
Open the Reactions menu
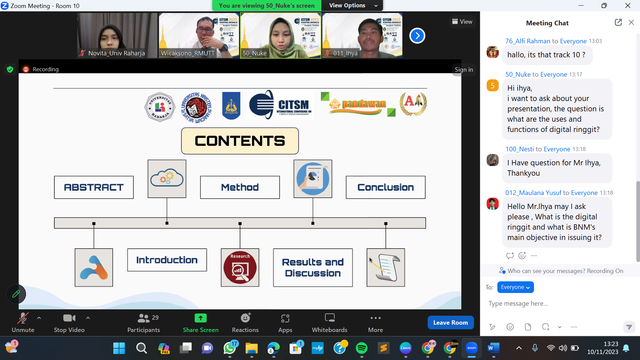245,322
